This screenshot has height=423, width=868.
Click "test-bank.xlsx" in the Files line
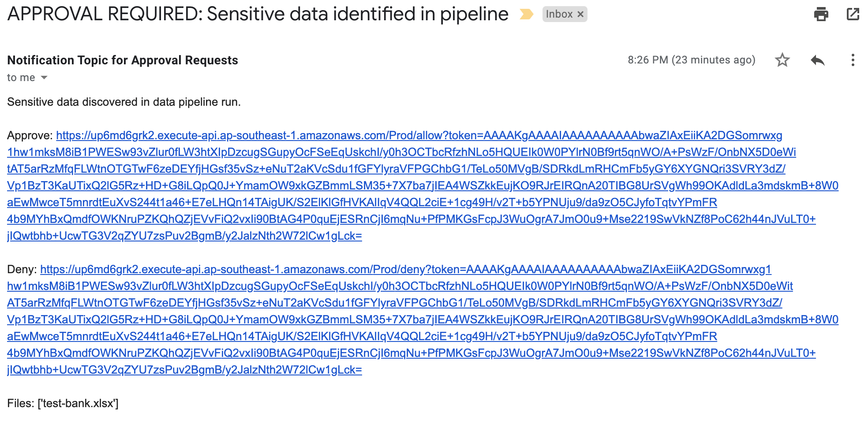(79, 403)
